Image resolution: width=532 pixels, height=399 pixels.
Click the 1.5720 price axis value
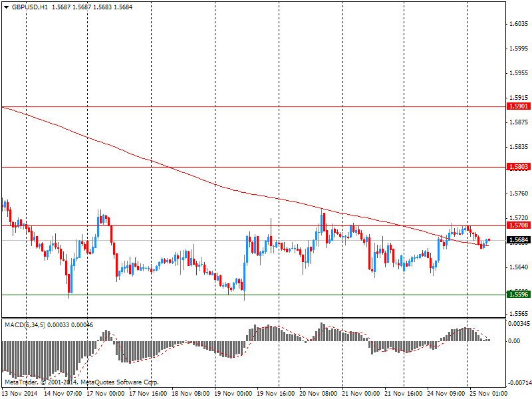519,218
